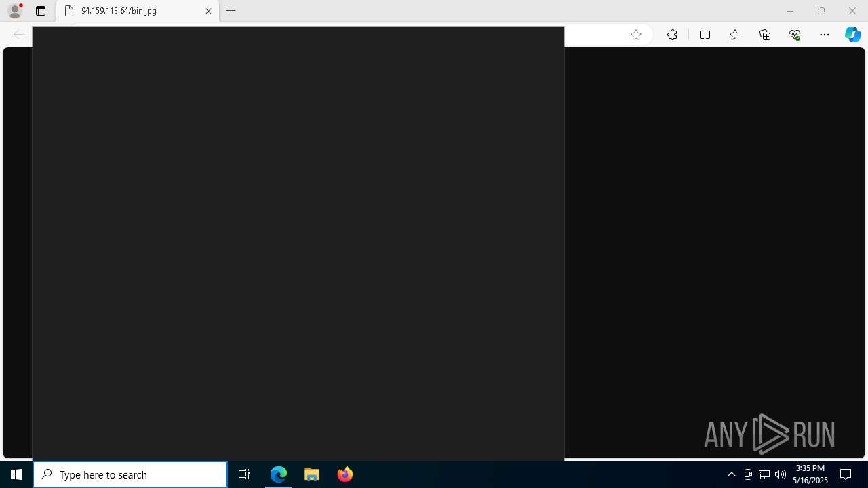Open the tab actions menu icon
The image size is (868, 488).
(41, 11)
